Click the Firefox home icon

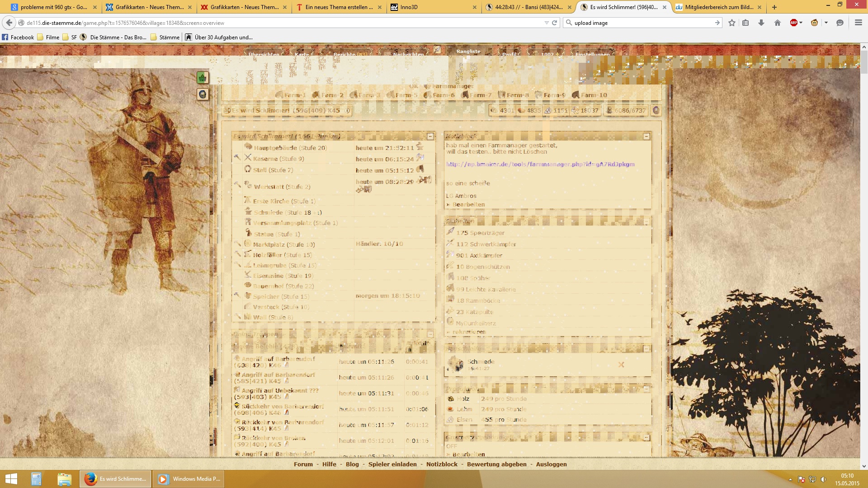point(778,23)
